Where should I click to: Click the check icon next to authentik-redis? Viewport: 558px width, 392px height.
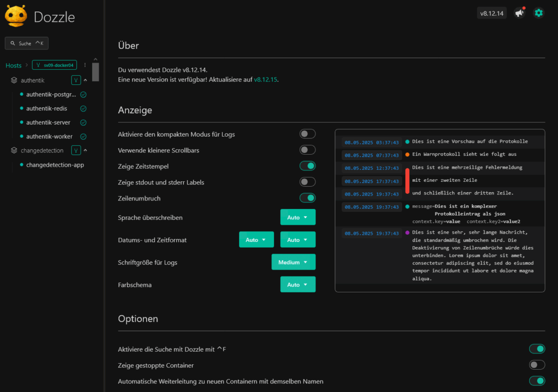tap(83, 108)
